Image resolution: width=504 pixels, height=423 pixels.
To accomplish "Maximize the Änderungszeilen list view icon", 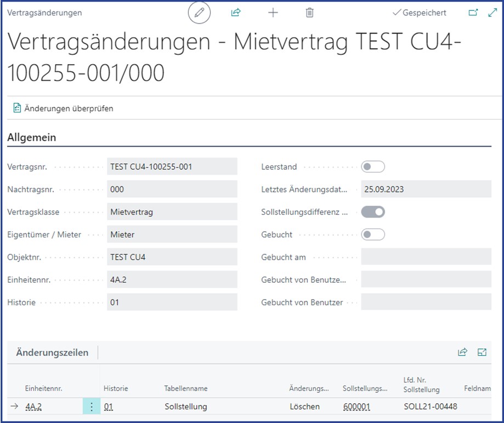I will (x=482, y=352).
